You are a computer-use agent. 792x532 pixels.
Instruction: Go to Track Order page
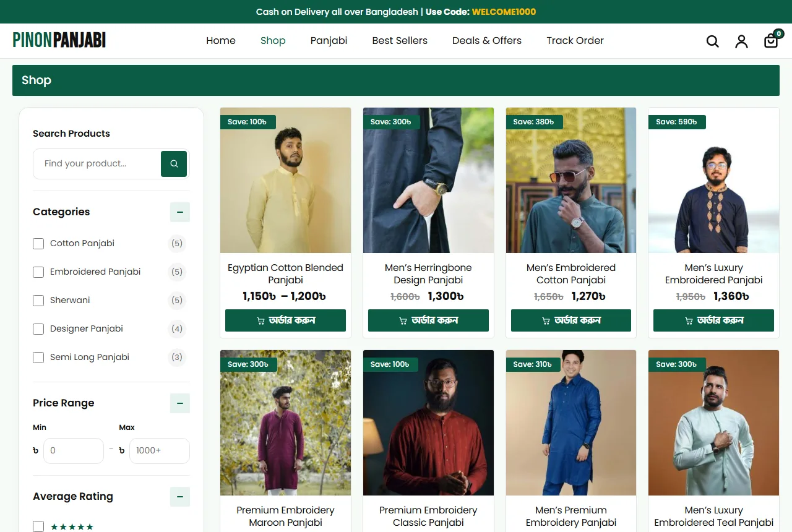click(x=575, y=41)
